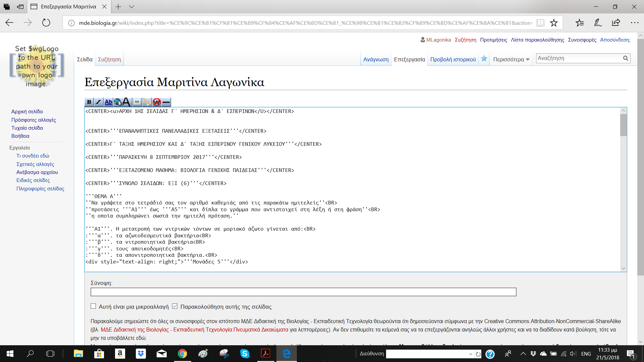This screenshot has height=362, width=644.
Task: Insert internal link using Ab icon
Action: click(x=108, y=102)
